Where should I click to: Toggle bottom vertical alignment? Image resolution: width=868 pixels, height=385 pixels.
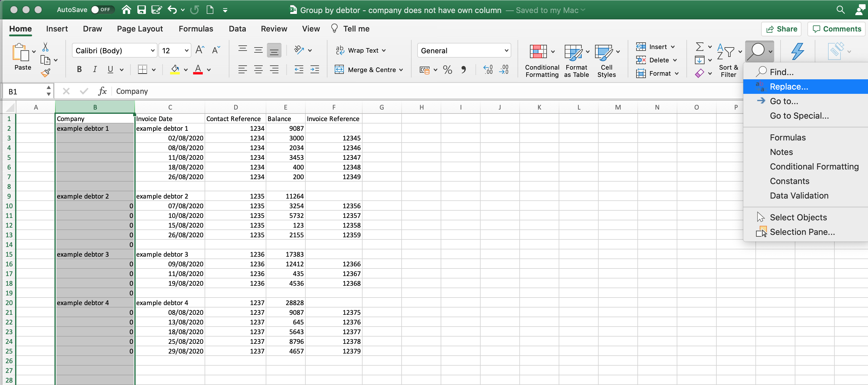(274, 51)
